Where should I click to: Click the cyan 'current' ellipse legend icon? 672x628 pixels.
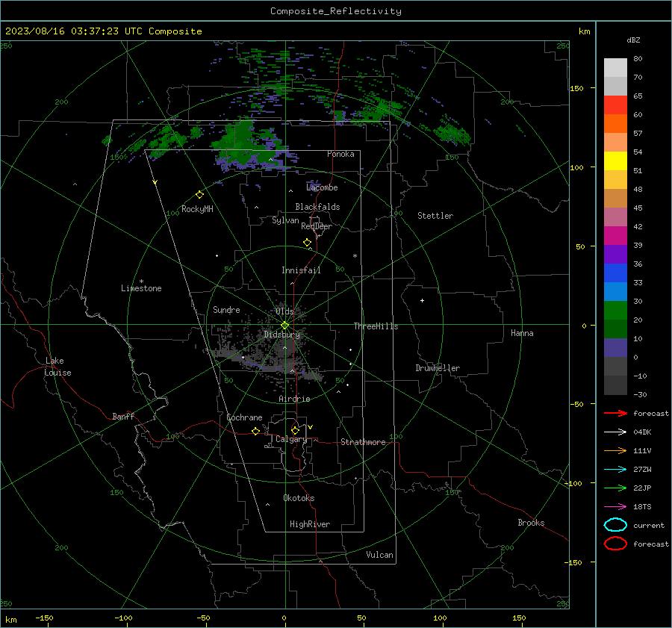click(615, 525)
